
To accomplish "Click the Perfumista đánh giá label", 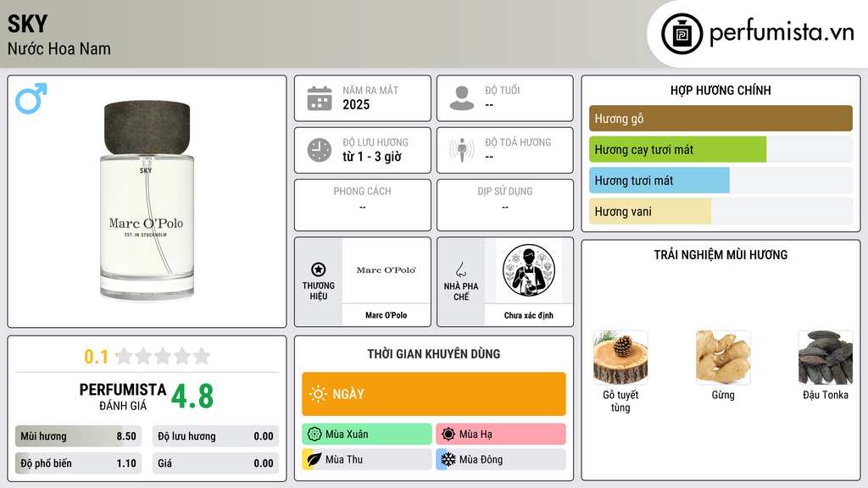I will pyautogui.click(x=123, y=396).
